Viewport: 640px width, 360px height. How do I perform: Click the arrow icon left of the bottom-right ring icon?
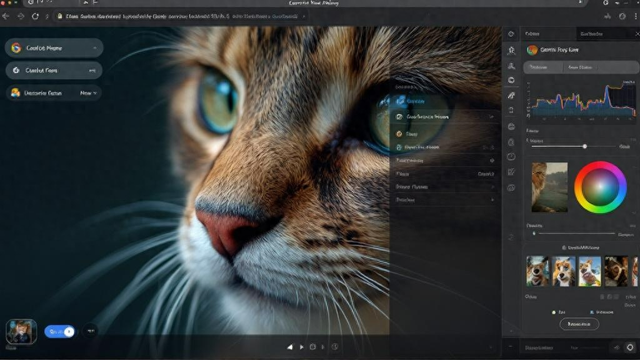[x=616, y=347]
